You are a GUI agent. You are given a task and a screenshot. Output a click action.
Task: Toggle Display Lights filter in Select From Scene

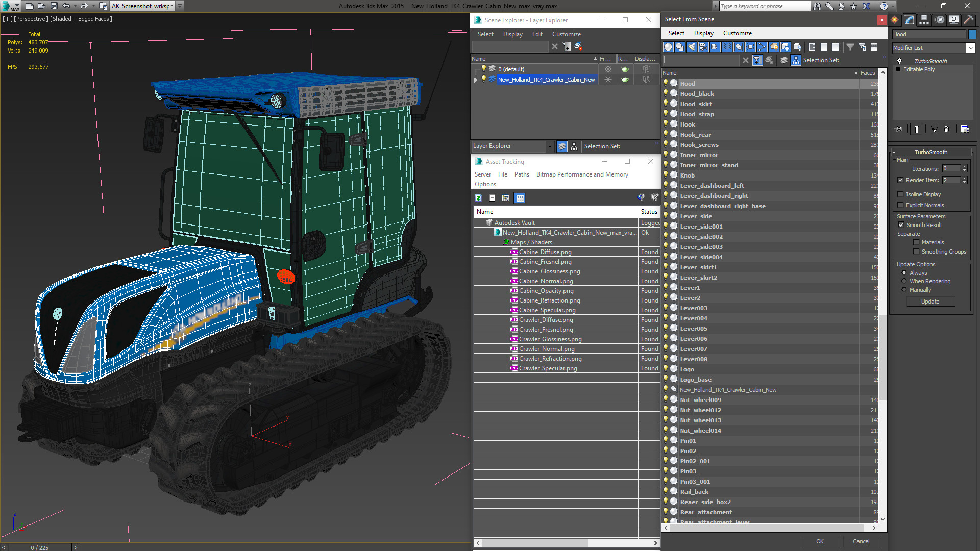point(692,47)
